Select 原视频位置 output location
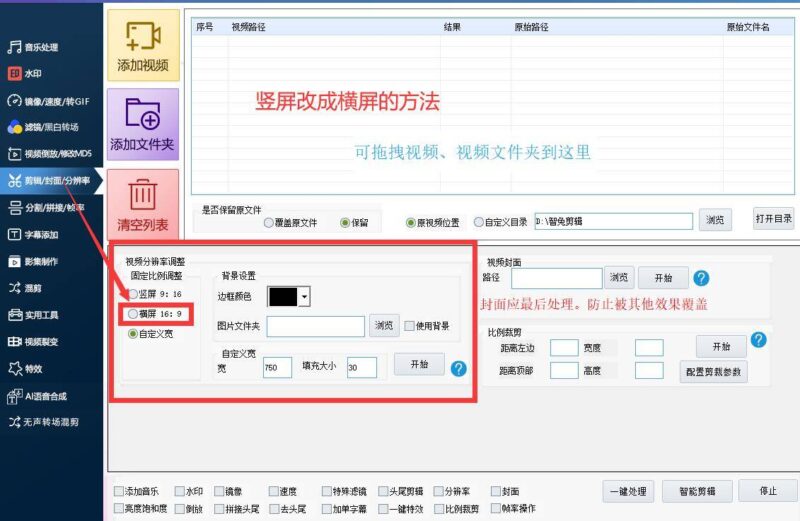 (x=432, y=222)
